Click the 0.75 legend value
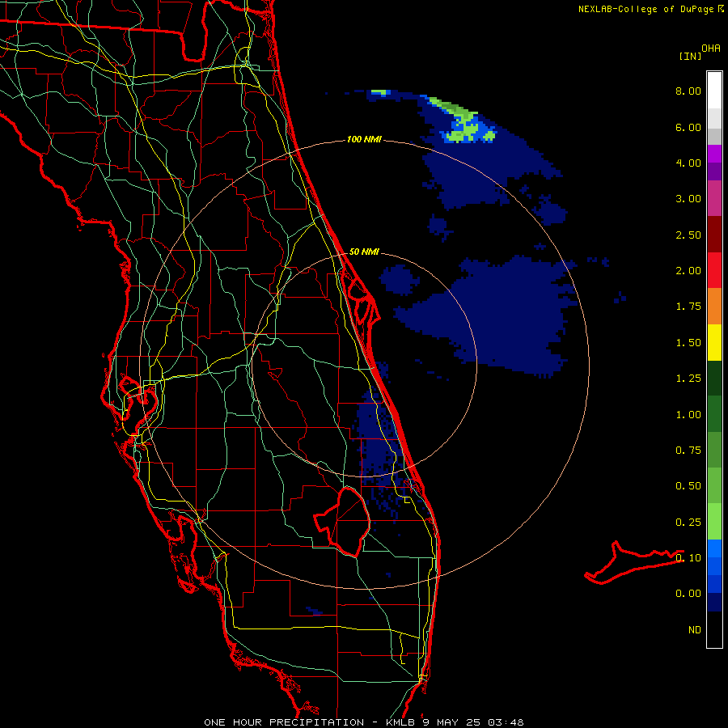This screenshot has height=728, width=728. (688, 451)
